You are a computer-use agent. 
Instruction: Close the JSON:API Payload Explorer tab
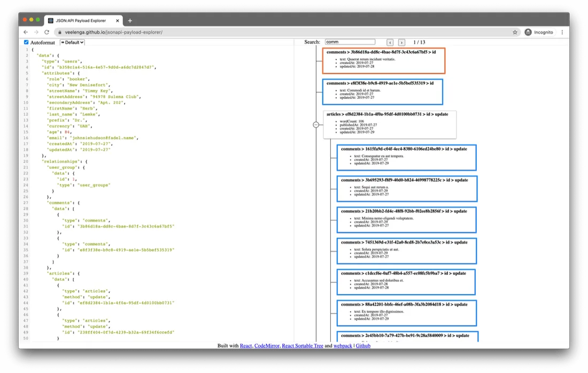coord(118,21)
